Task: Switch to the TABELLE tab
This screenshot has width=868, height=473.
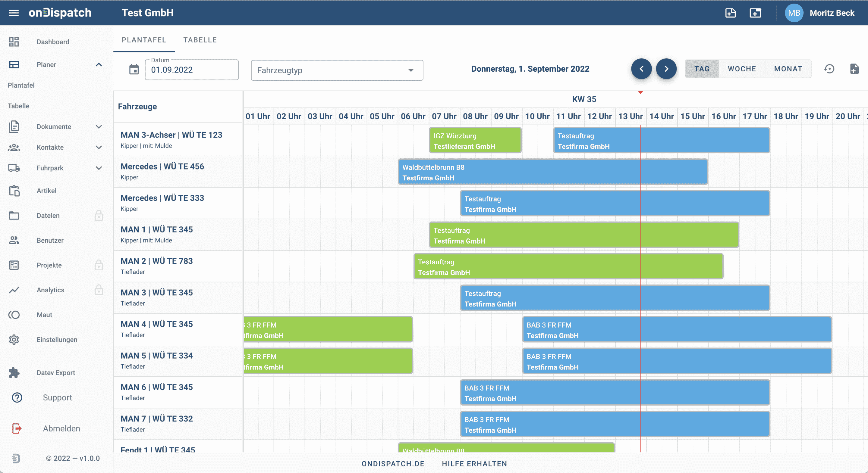Action: pyautogui.click(x=200, y=40)
